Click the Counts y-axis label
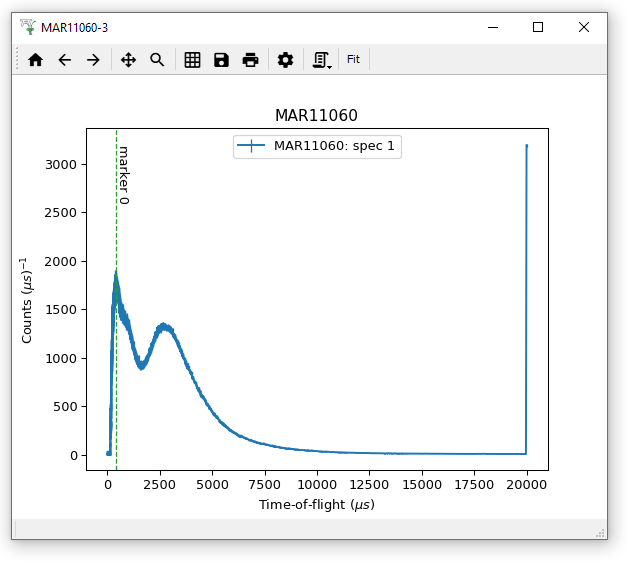Image resolution: width=634 pixels, height=563 pixels. tap(28, 299)
